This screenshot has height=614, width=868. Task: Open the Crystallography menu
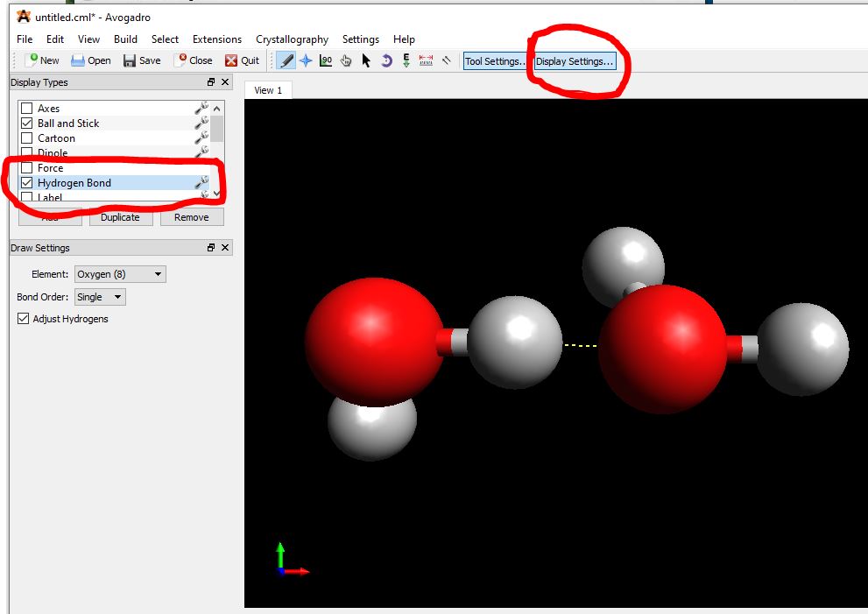292,39
